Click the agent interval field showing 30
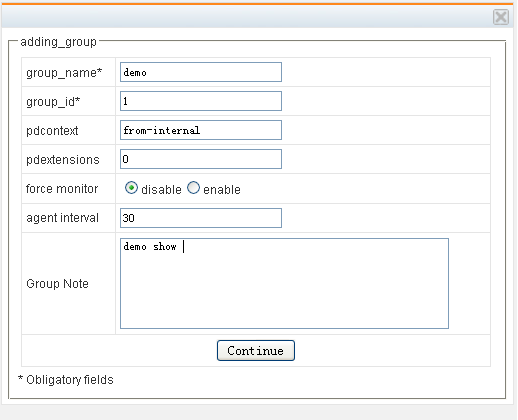 201,218
